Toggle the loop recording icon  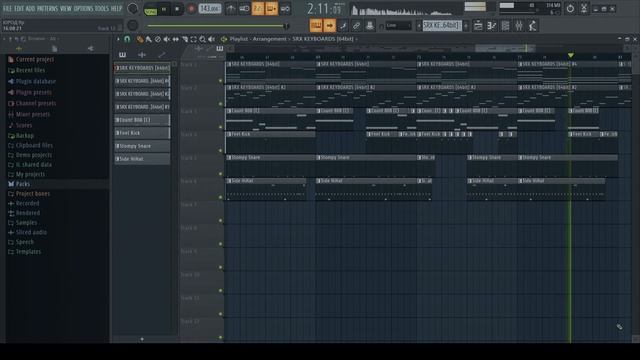coord(285,9)
